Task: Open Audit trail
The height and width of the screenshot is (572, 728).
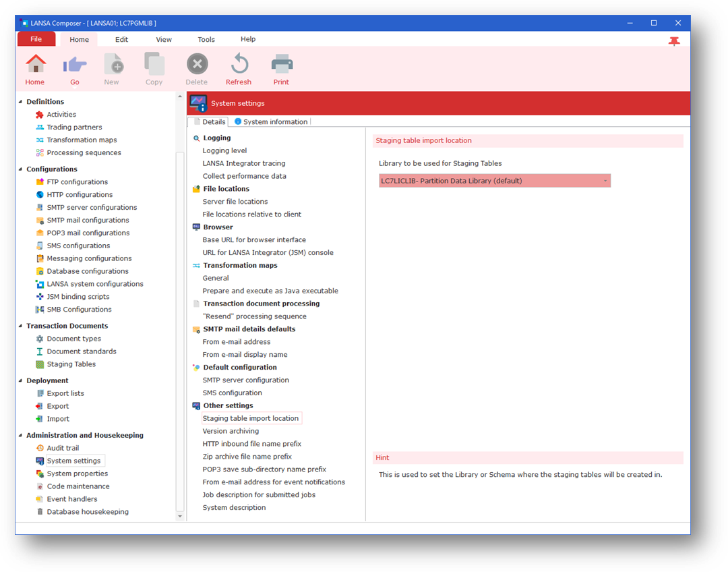Action: (x=63, y=448)
